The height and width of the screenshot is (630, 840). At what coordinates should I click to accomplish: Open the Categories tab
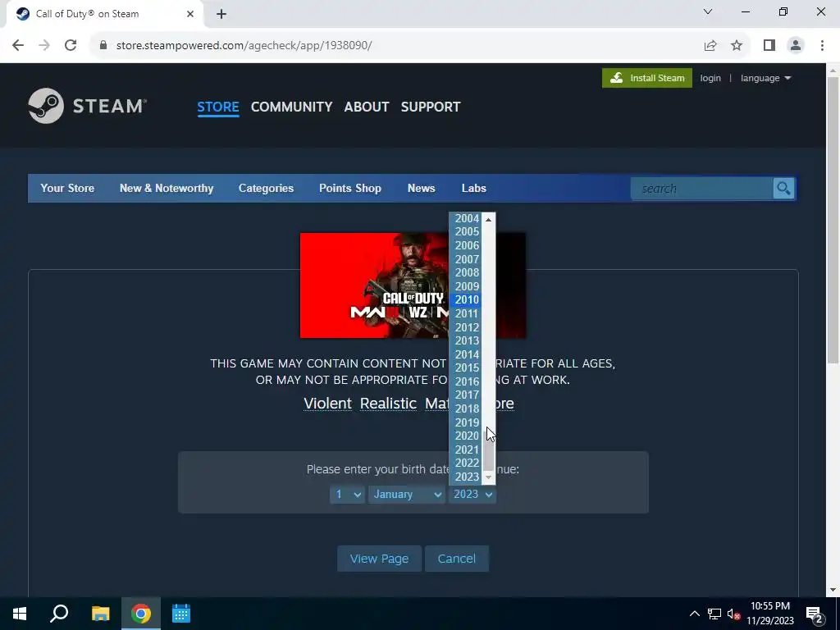point(267,188)
